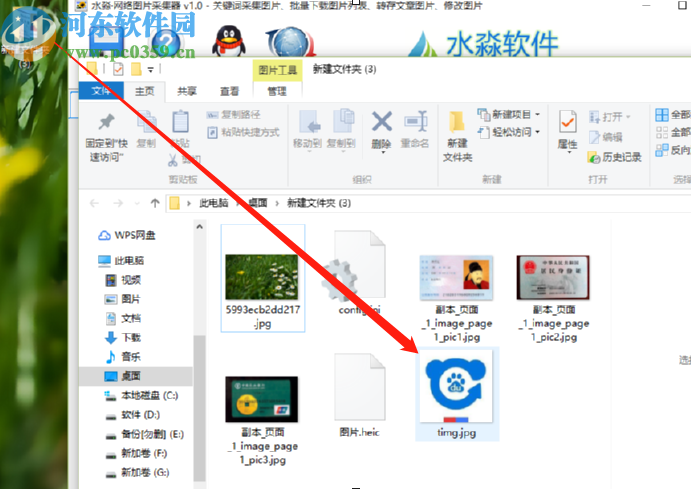Click Copy path in the ribbon
The height and width of the screenshot is (489, 691).
point(234,115)
